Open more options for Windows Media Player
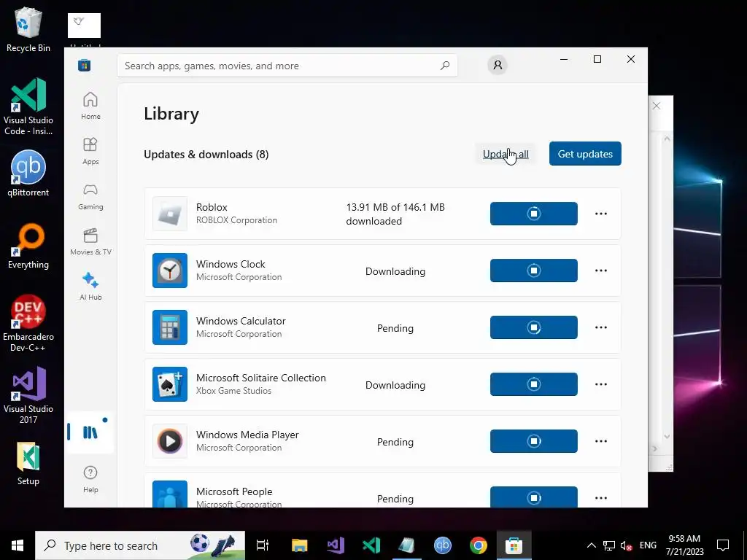The width and height of the screenshot is (747, 560). tap(601, 441)
